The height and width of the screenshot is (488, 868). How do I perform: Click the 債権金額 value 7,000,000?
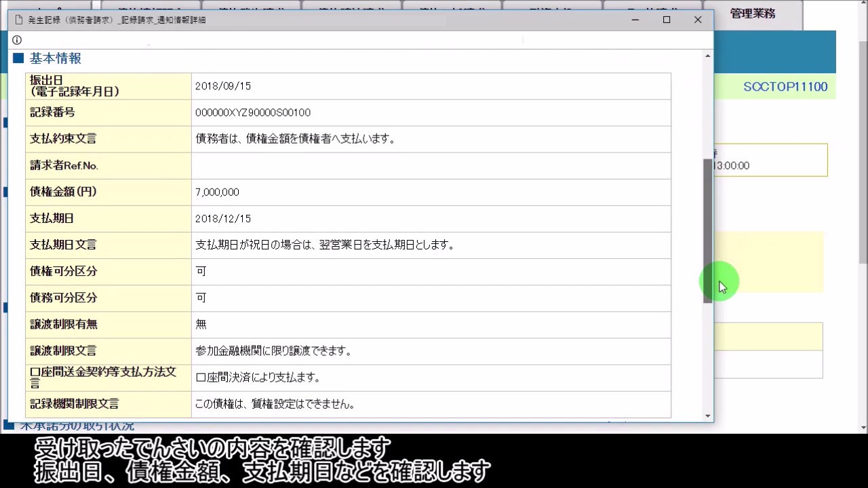(217, 192)
